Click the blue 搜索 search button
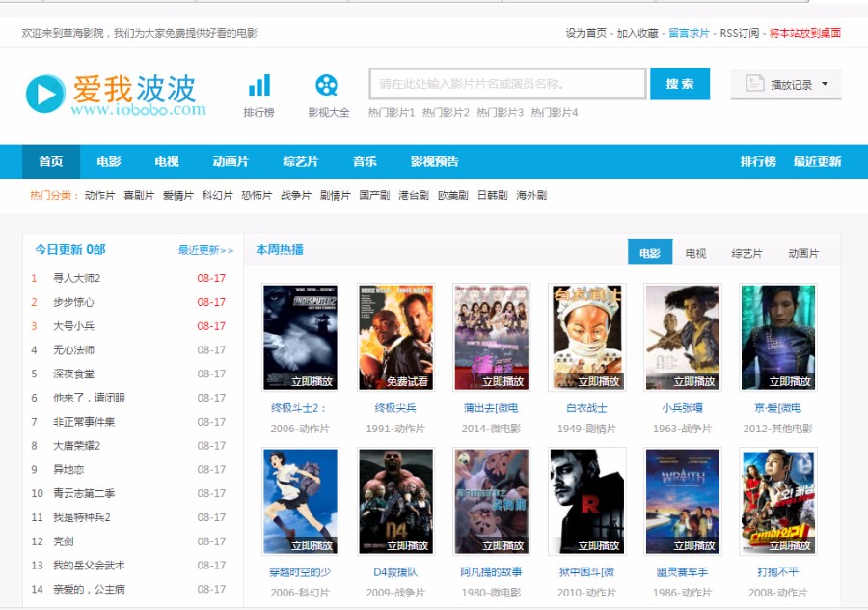This screenshot has width=868, height=610. [681, 84]
